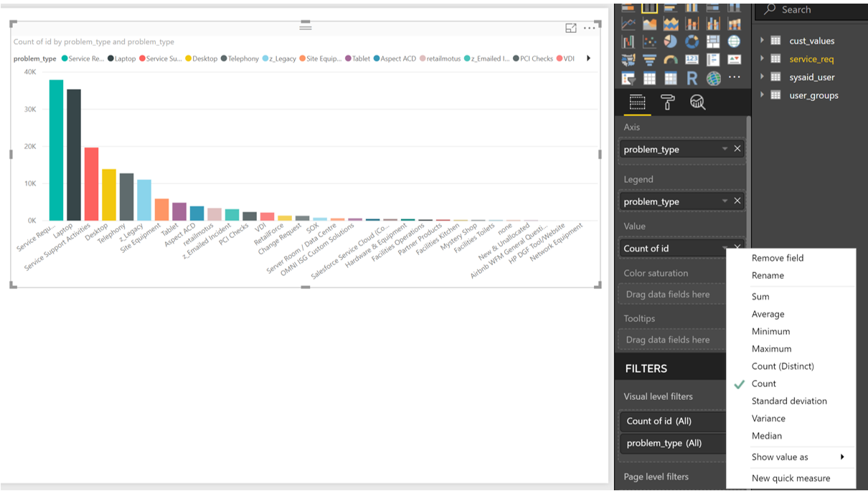
Task: Set aggregation to Median
Action: [x=791, y=436]
